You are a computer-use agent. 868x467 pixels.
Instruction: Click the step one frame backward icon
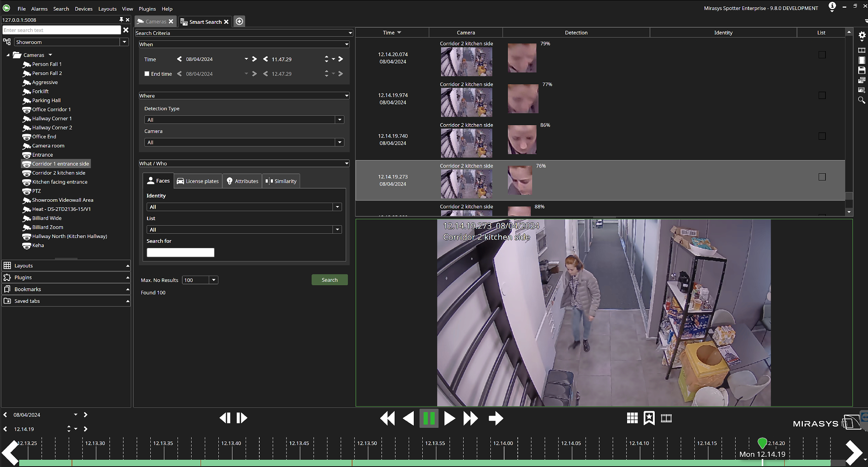(225, 418)
